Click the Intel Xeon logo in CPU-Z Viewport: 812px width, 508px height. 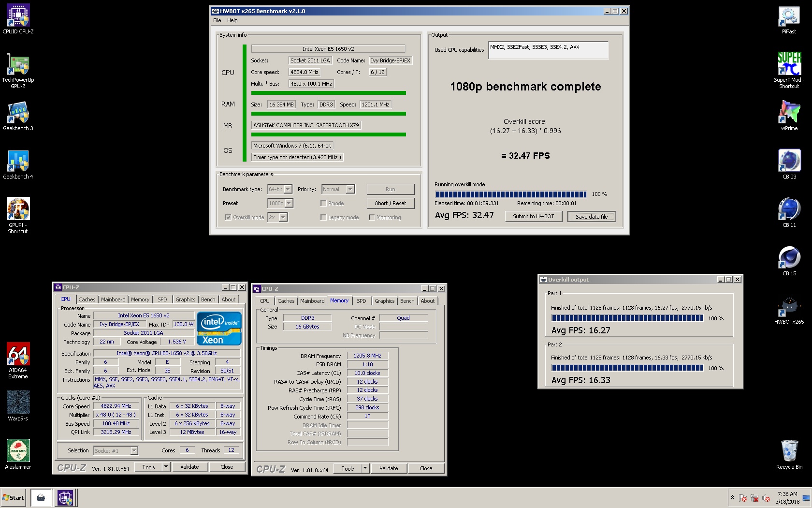[219, 329]
